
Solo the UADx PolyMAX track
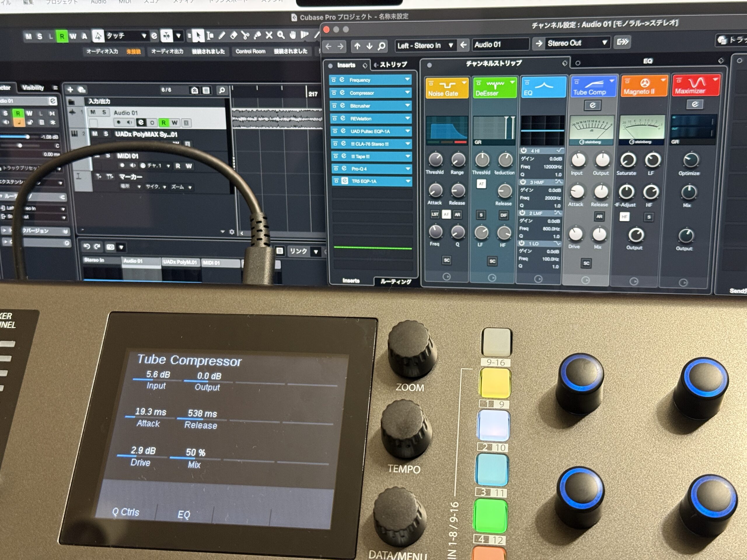[106, 134]
